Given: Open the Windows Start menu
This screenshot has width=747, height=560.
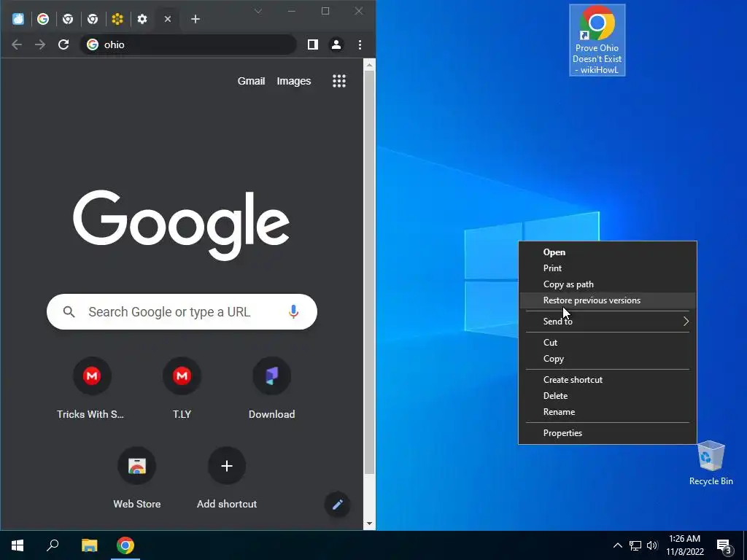Looking at the screenshot, I should pos(18,545).
